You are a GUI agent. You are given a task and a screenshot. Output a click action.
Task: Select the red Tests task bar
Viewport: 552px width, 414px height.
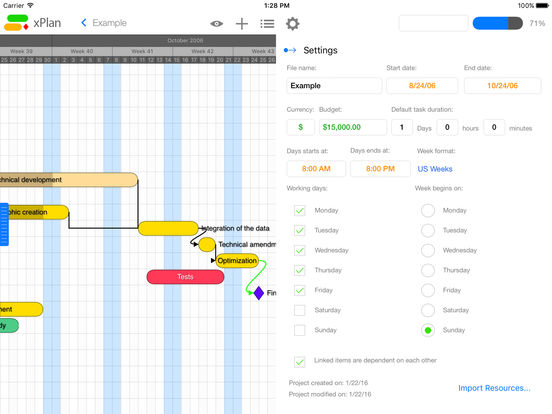pos(186,277)
